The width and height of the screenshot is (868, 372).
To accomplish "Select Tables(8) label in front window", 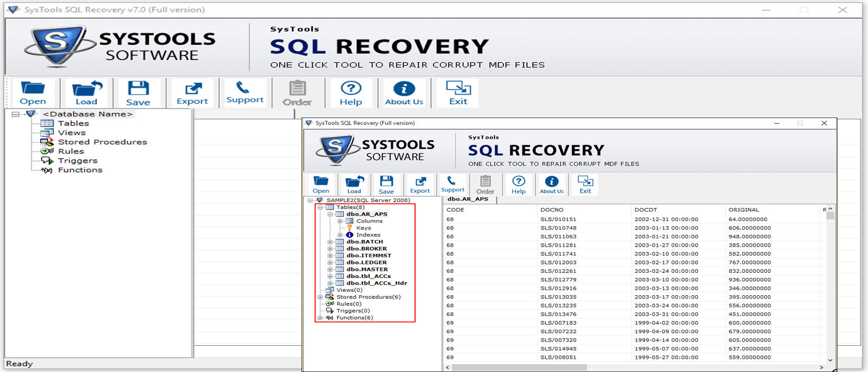I will (x=351, y=207).
